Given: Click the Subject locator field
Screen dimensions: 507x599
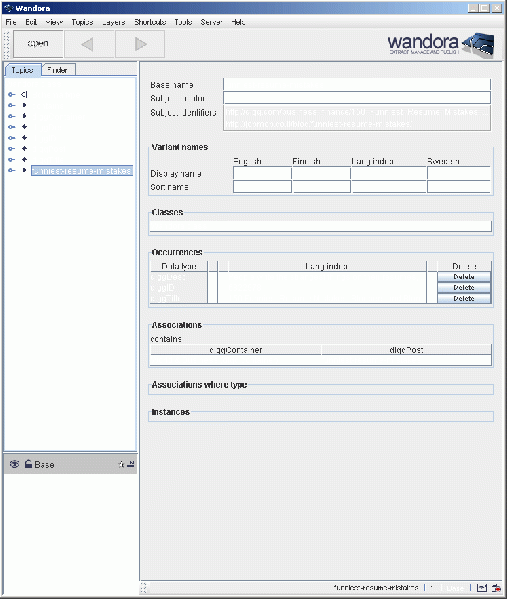Looking at the screenshot, I should pyautogui.click(x=357, y=98).
